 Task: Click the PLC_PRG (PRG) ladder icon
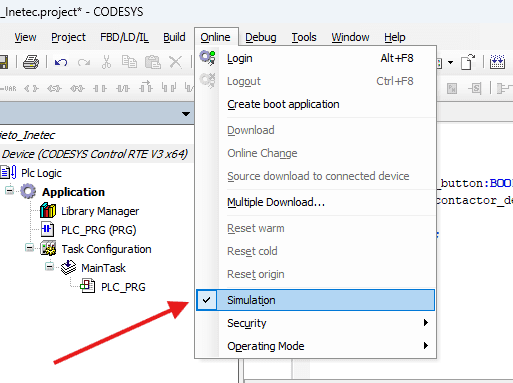(x=47, y=229)
